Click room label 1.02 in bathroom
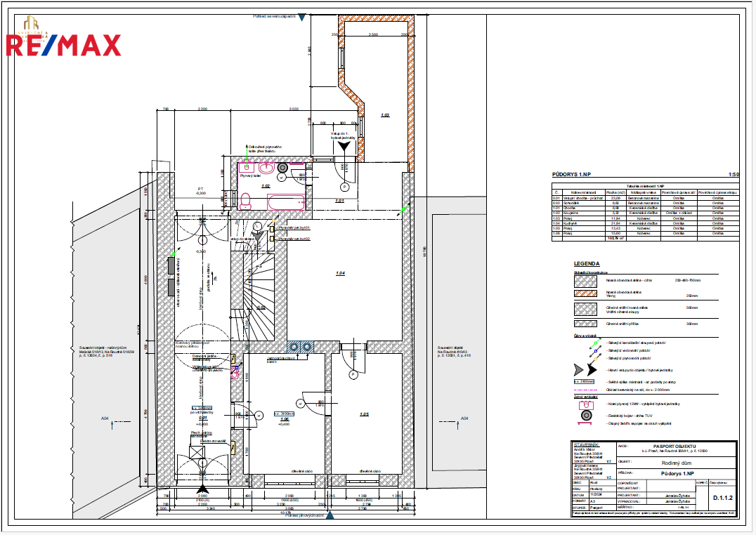Screen dimensions: 756x535 coord(266,186)
